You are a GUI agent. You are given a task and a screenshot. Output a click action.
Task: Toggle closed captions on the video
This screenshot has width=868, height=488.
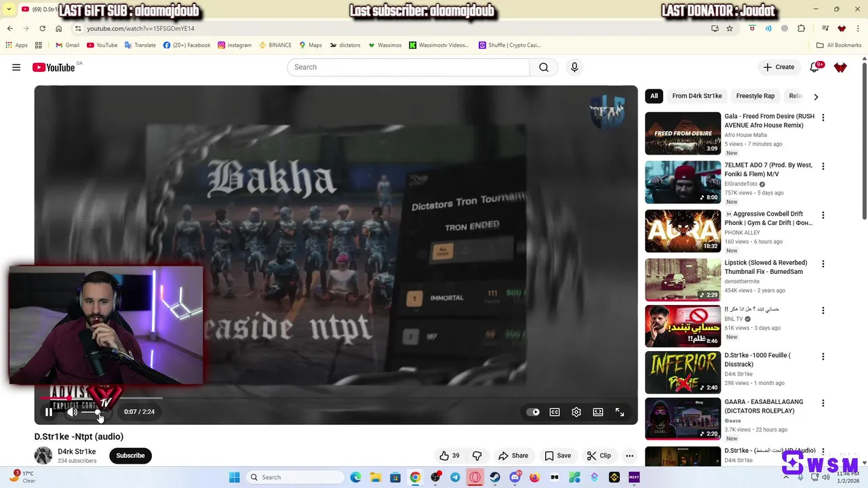(x=555, y=411)
